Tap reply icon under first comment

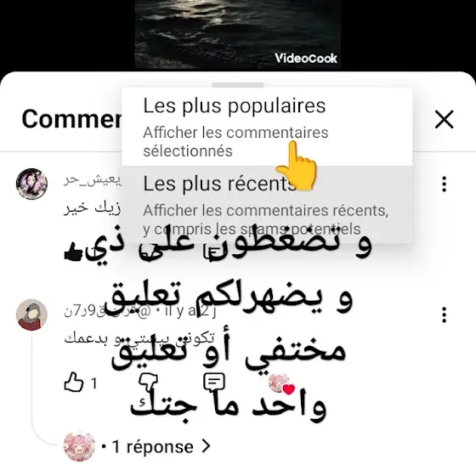tap(211, 254)
